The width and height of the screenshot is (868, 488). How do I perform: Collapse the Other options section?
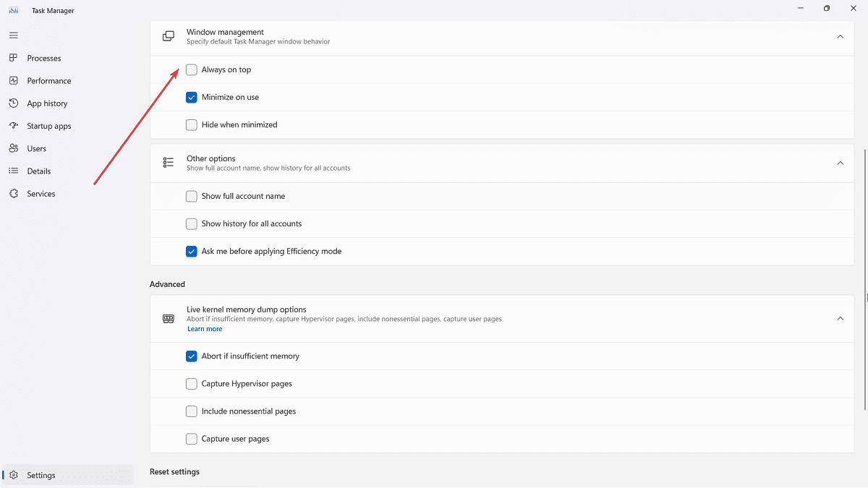(x=840, y=163)
